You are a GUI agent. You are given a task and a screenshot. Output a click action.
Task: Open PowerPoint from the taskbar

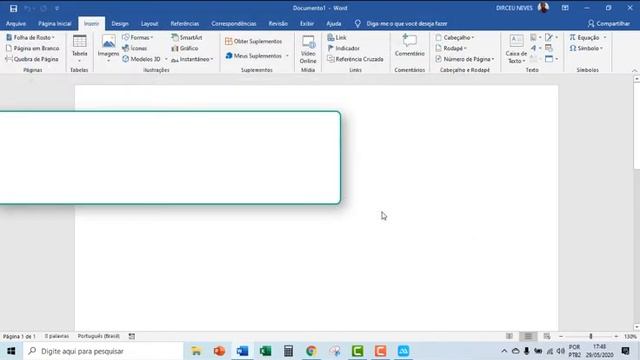tap(219, 351)
